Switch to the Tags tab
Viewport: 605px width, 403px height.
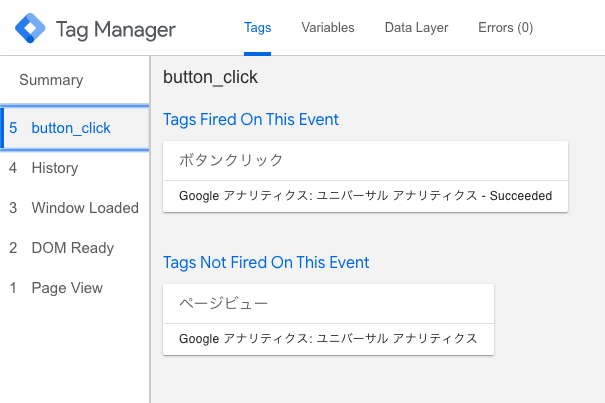[x=257, y=28]
